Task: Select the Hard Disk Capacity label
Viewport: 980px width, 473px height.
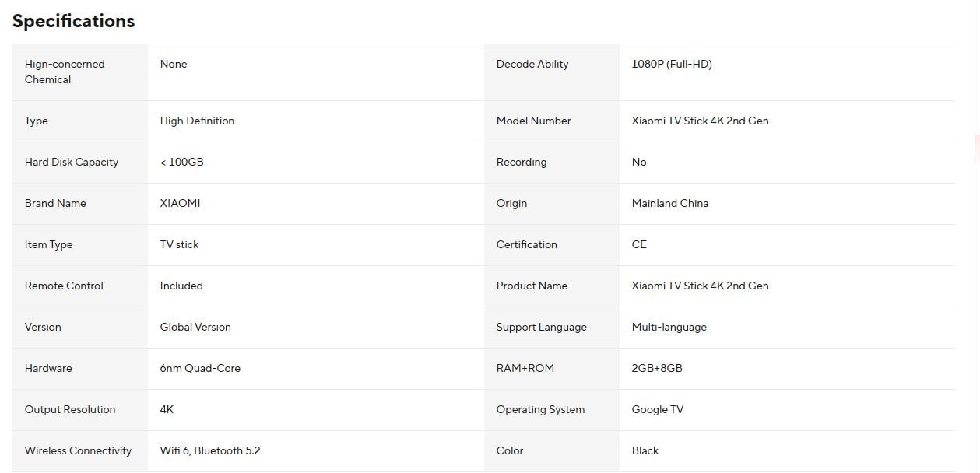Action: 72,162
